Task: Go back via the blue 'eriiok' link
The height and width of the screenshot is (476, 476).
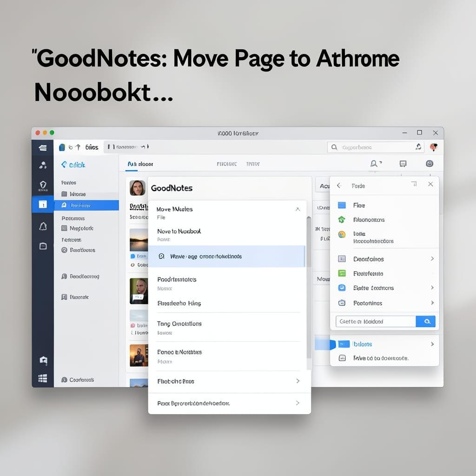Action: click(x=73, y=165)
